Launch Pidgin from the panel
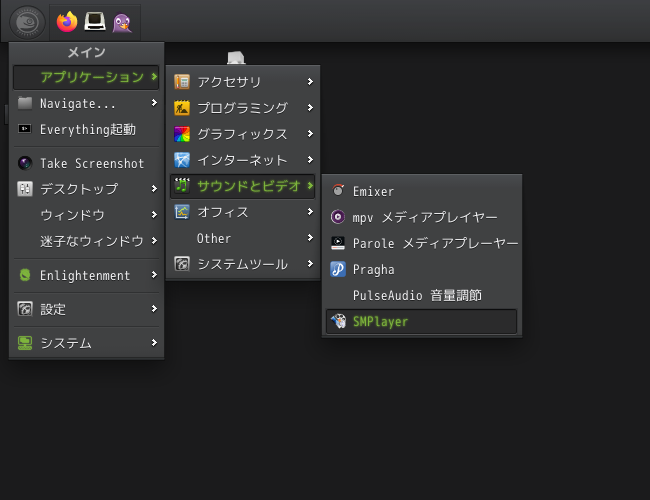This screenshot has width=650, height=500. coord(122,23)
